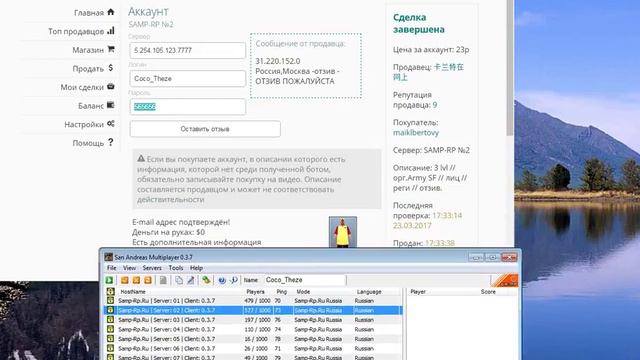Click lock icon of Server: 04 row

(x=110, y=329)
